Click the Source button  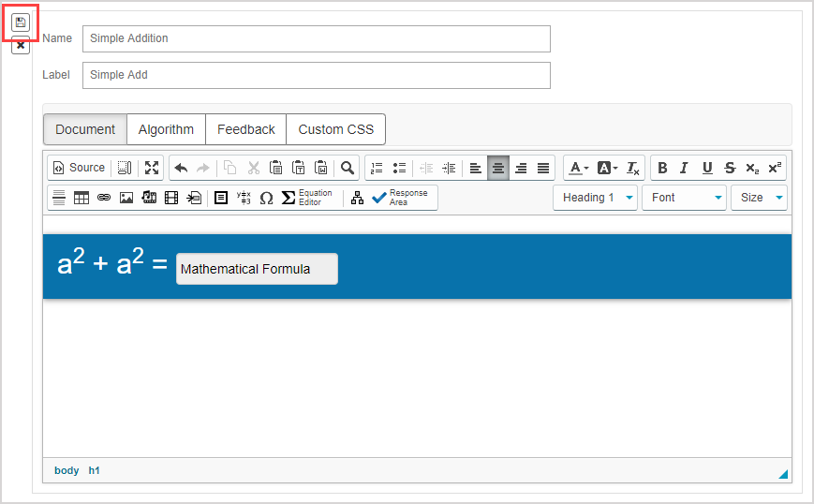click(x=79, y=168)
